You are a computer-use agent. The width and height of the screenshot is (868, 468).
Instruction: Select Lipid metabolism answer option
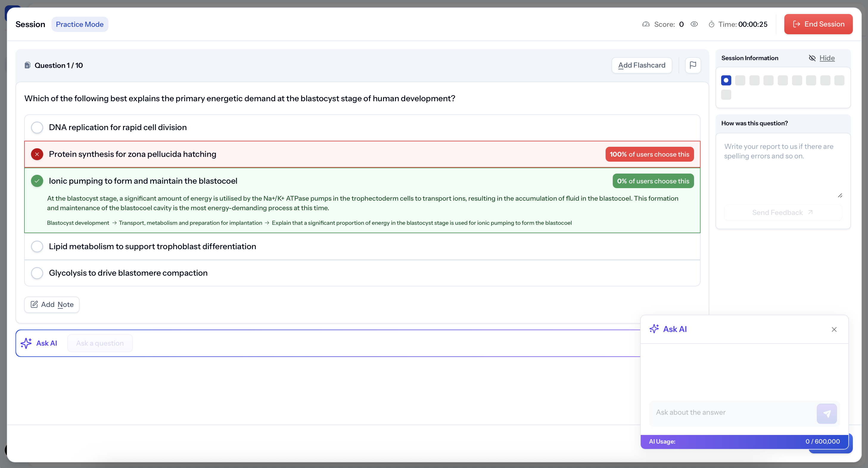click(x=37, y=247)
